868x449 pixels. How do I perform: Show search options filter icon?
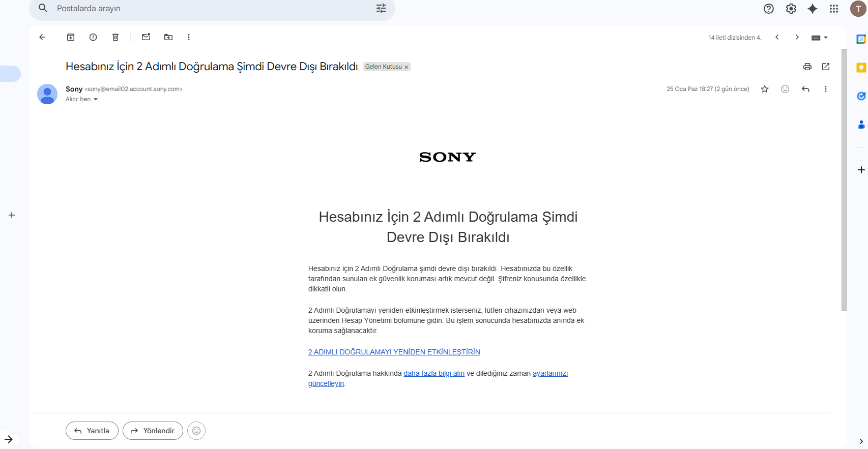click(381, 8)
